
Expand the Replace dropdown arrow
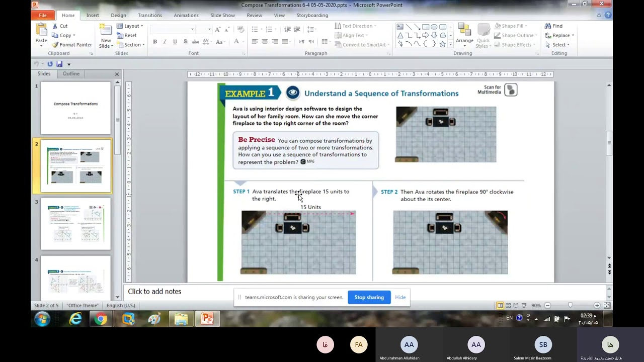pos(573,36)
